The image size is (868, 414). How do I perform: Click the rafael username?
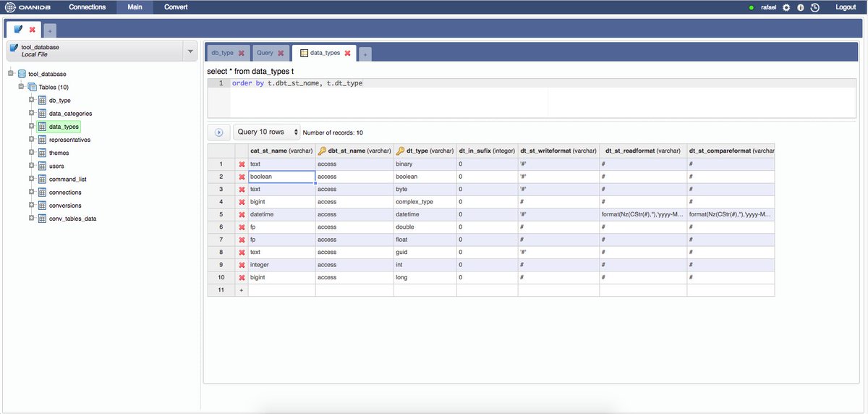tap(769, 7)
